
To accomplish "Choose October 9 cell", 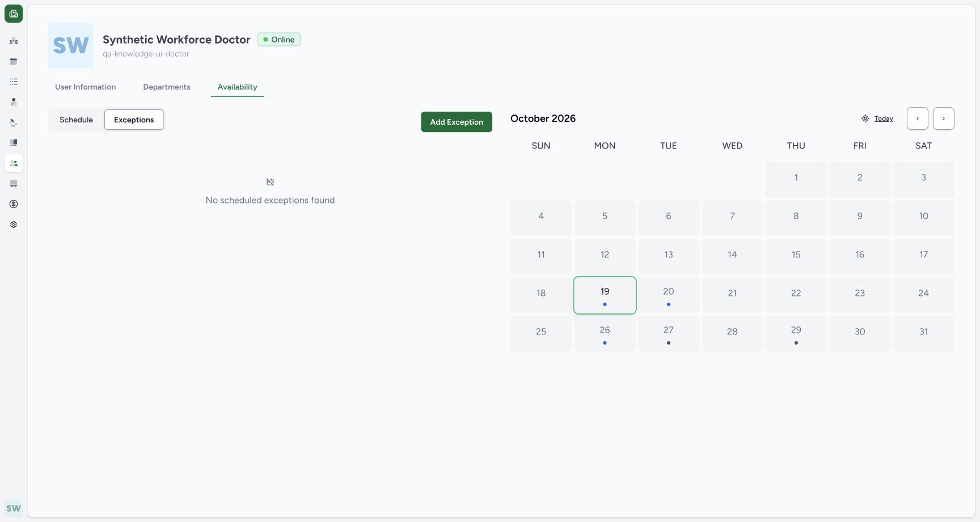I will [860, 218].
